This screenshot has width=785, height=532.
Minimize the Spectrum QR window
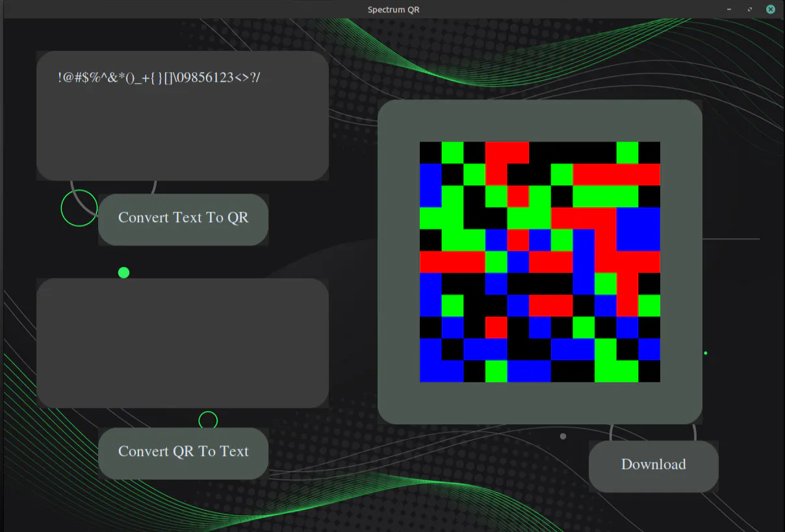(728, 9)
